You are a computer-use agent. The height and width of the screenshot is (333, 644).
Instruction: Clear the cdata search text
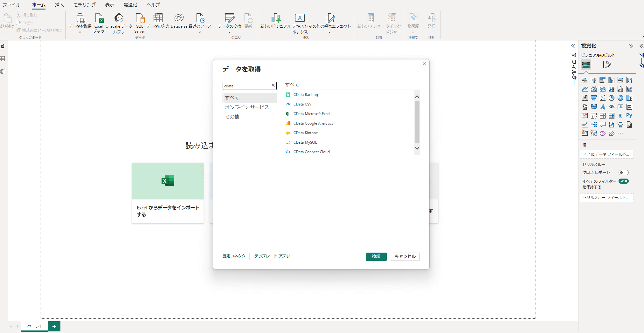[273, 85]
